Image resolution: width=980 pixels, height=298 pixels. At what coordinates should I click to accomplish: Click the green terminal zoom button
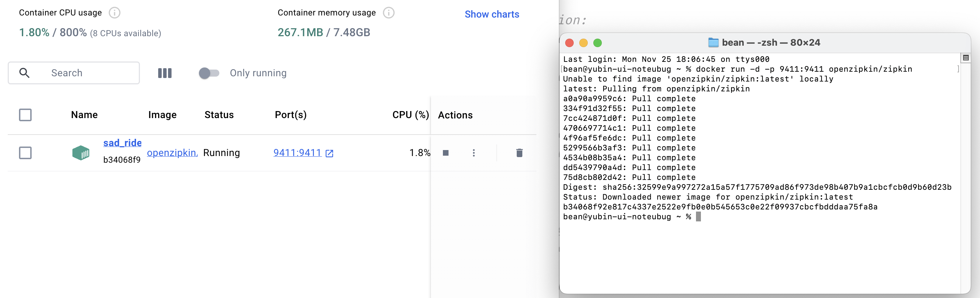click(597, 43)
